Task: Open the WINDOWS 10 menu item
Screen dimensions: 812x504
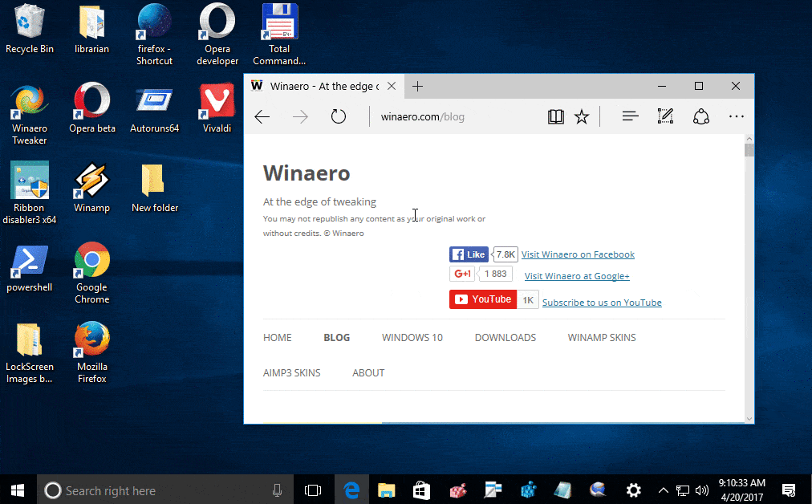Action: [x=412, y=338]
